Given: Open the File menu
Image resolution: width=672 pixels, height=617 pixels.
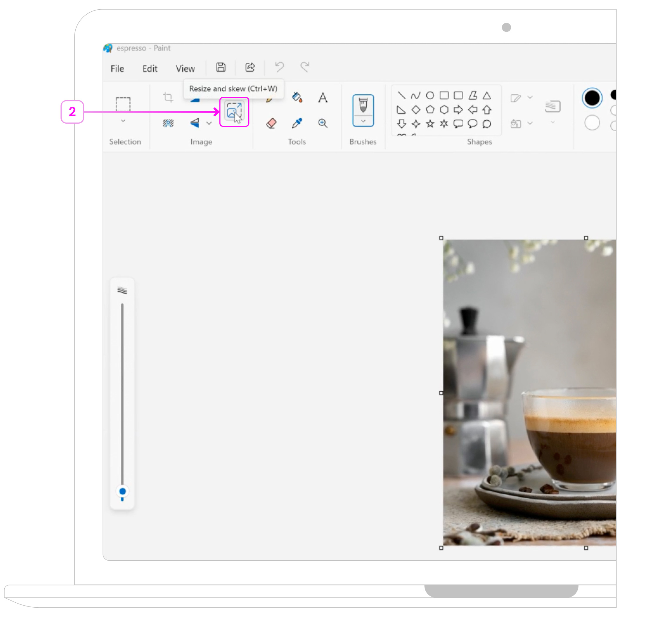Looking at the screenshot, I should click(117, 69).
